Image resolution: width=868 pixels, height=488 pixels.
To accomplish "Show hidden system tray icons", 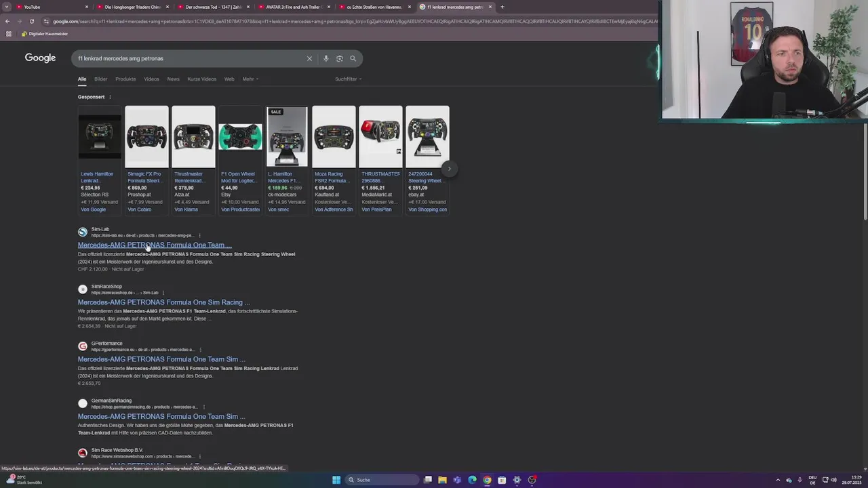I will 778,480.
